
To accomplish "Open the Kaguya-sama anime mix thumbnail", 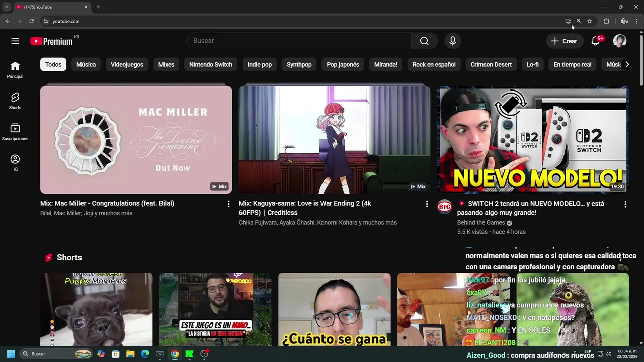I will click(335, 139).
